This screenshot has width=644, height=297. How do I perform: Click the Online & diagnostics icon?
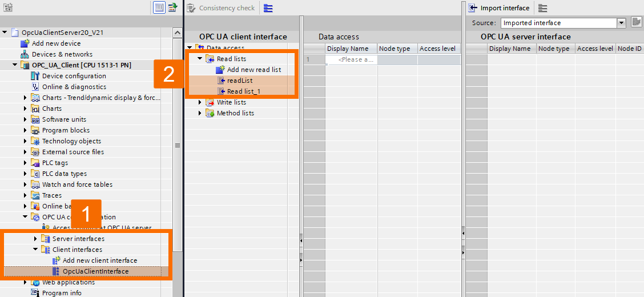click(35, 87)
